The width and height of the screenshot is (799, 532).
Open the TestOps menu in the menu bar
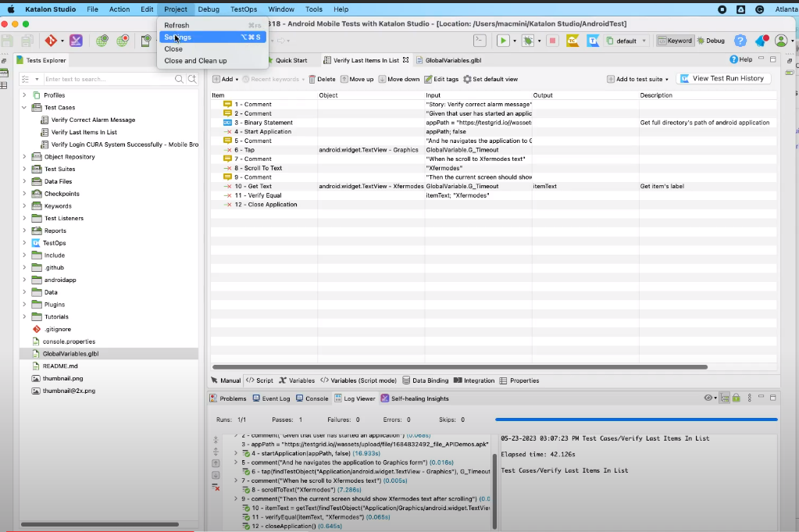[244, 9]
